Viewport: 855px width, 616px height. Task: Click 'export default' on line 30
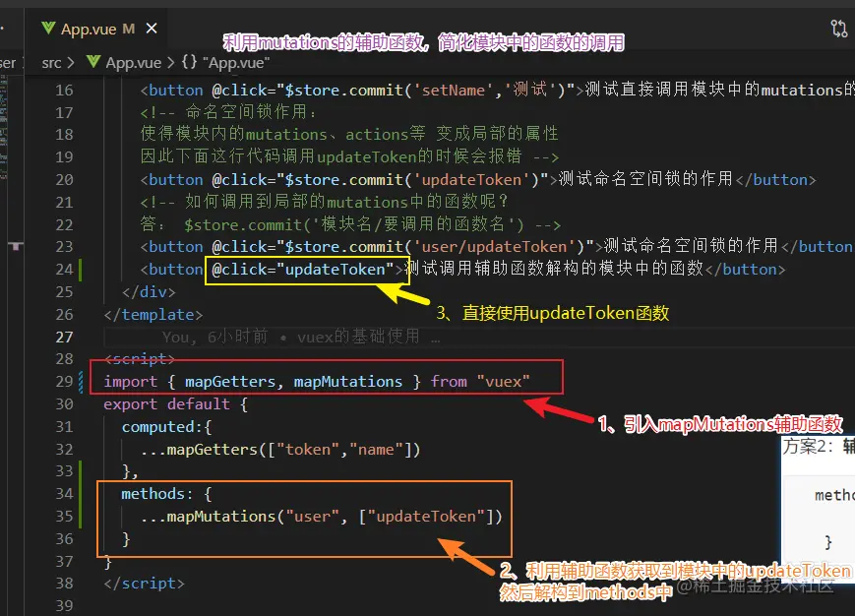(x=167, y=404)
